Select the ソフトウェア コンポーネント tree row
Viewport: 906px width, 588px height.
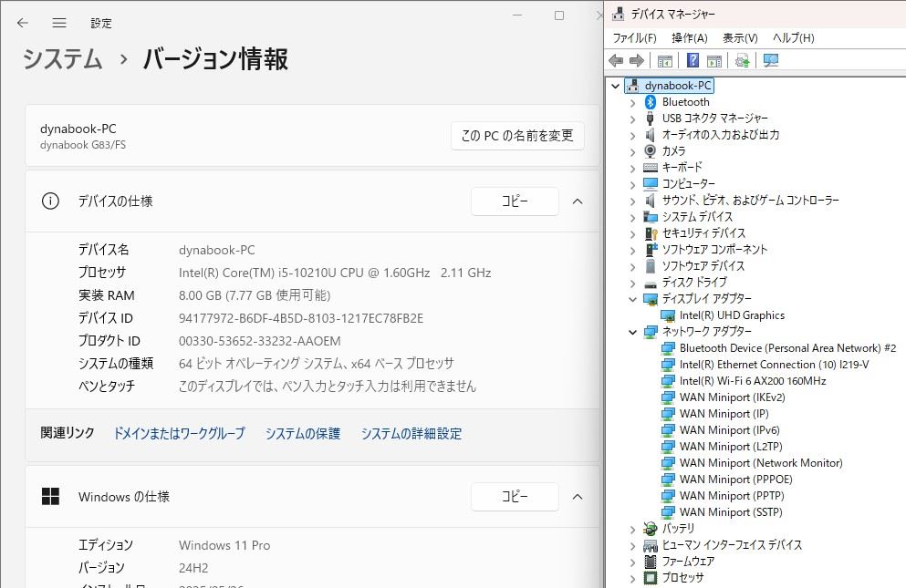[x=714, y=250]
